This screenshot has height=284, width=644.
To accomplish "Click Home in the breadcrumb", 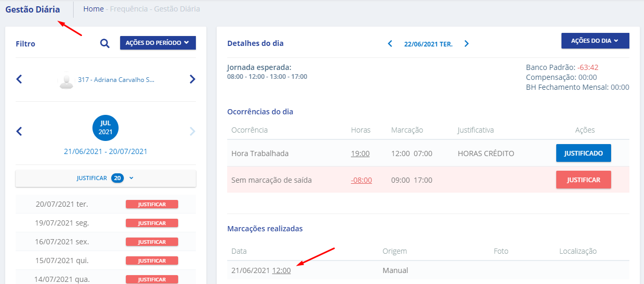I will [93, 9].
